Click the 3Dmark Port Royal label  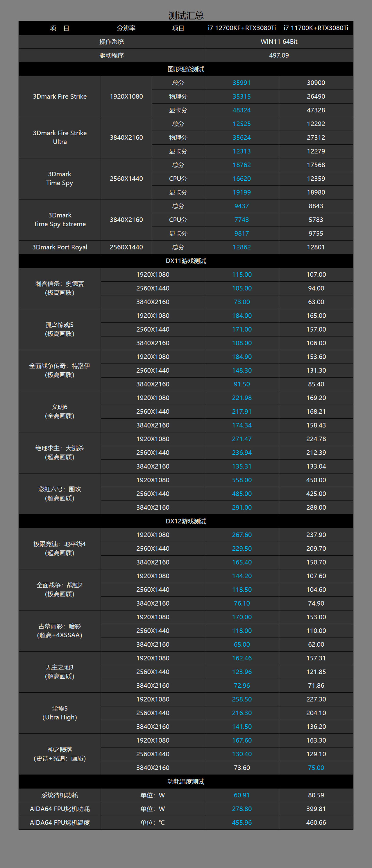[60, 247]
